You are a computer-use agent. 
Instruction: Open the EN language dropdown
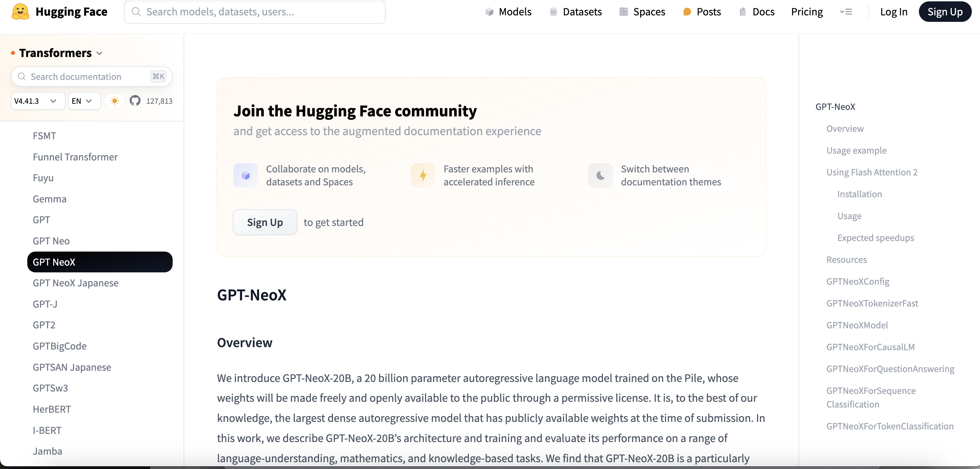coord(82,101)
